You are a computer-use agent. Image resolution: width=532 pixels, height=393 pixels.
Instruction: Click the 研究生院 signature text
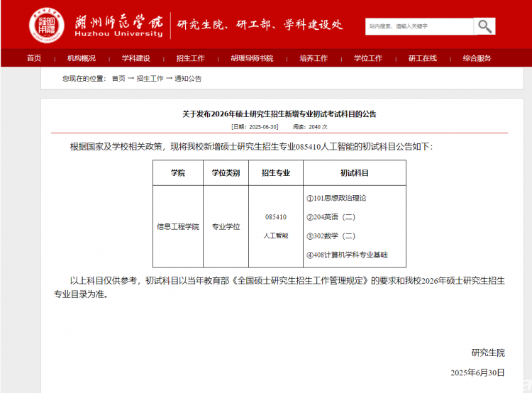(488, 353)
